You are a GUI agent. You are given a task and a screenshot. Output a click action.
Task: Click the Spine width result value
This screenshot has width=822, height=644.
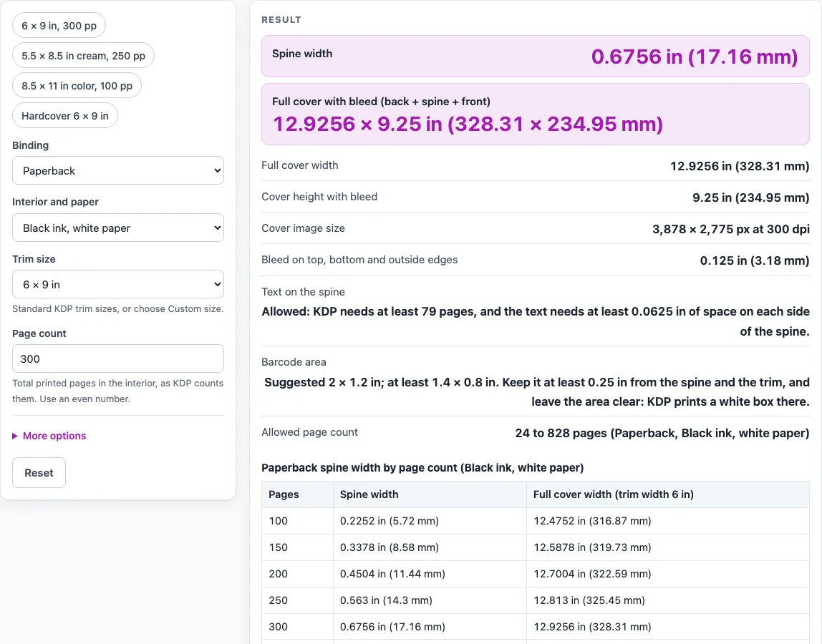[695, 57]
